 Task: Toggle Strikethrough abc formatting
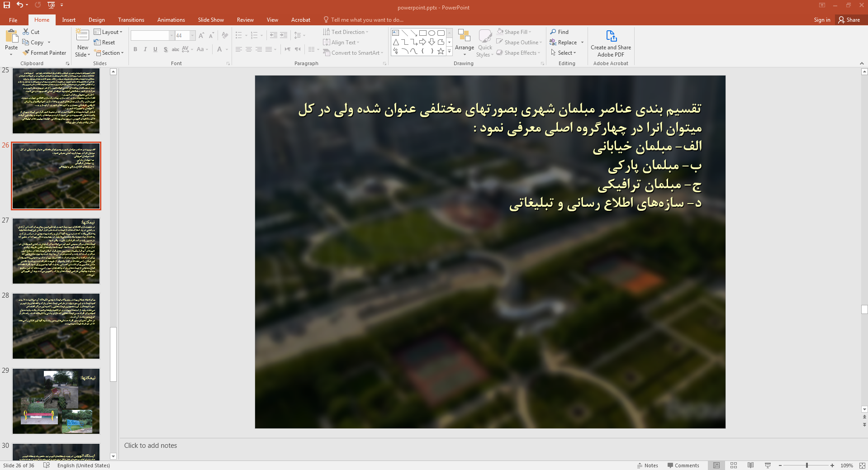[175, 49]
